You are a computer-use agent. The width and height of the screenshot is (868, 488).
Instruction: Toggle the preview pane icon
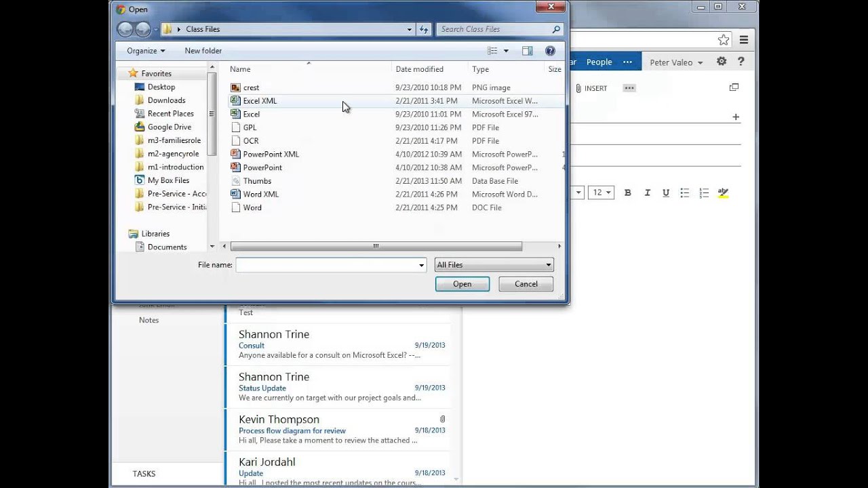coord(528,51)
